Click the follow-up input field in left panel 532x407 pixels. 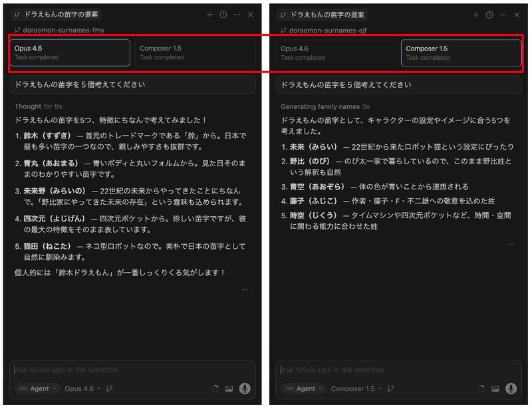[132, 370]
